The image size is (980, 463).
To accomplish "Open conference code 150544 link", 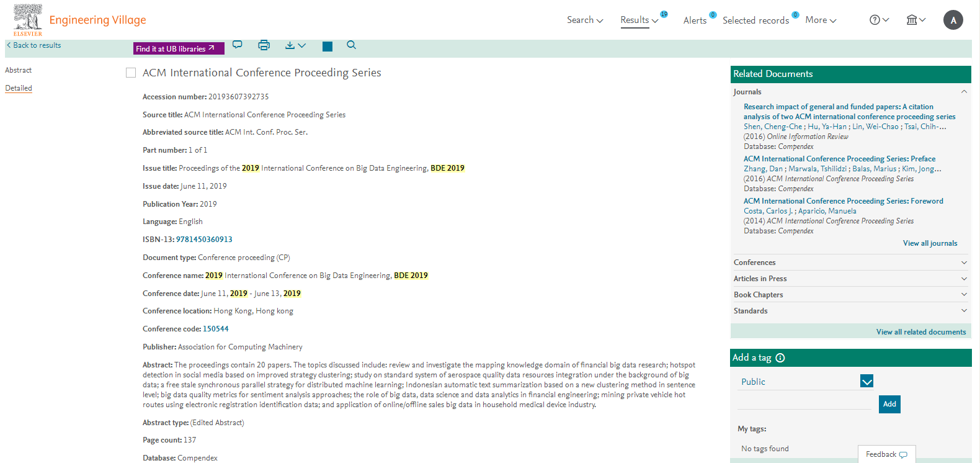I will pos(216,329).
